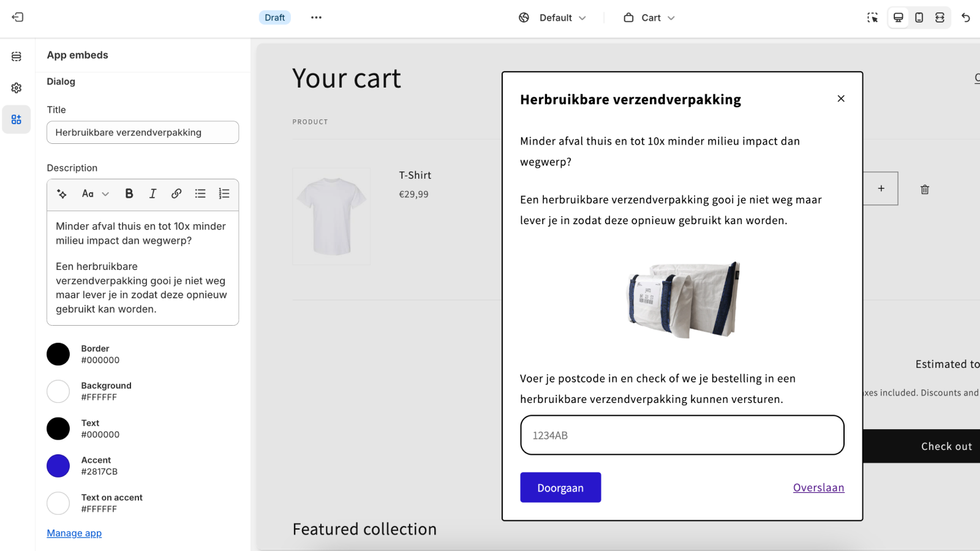
Task: Click the postcode input field 1234AB
Action: [682, 435]
